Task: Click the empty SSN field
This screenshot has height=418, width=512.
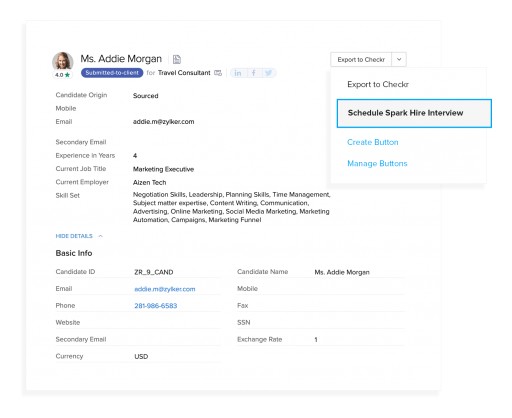Action: tap(359, 322)
